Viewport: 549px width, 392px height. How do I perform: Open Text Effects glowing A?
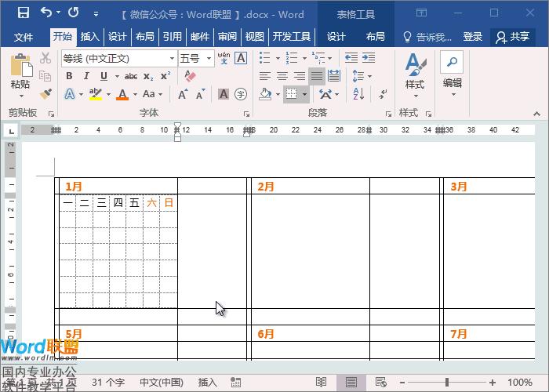[x=70, y=94]
